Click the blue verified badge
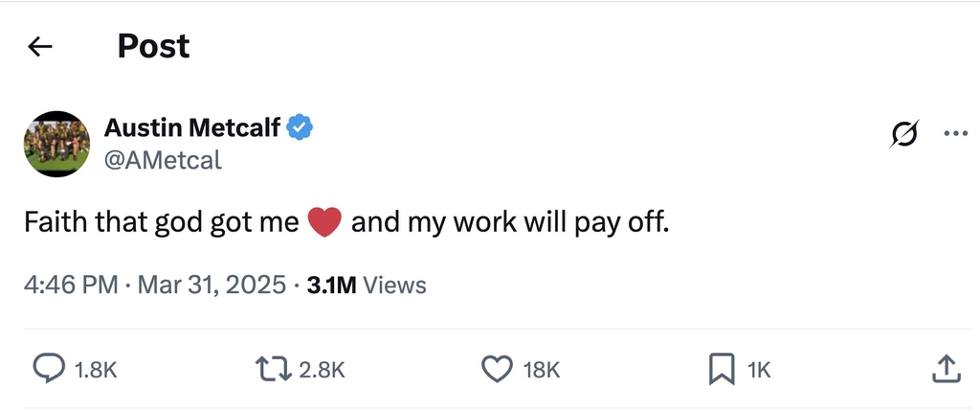Viewport: 980px width, 412px height. [x=301, y=126]
